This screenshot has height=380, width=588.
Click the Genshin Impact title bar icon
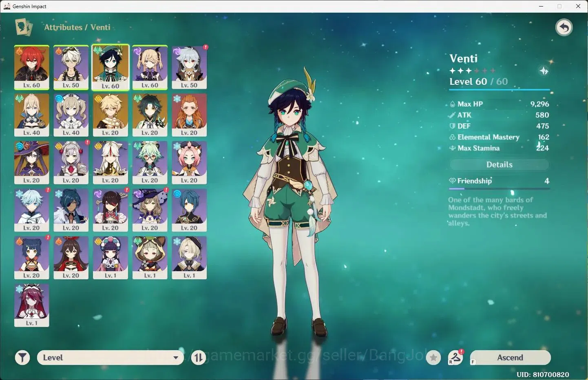click(x=7, y=6)
